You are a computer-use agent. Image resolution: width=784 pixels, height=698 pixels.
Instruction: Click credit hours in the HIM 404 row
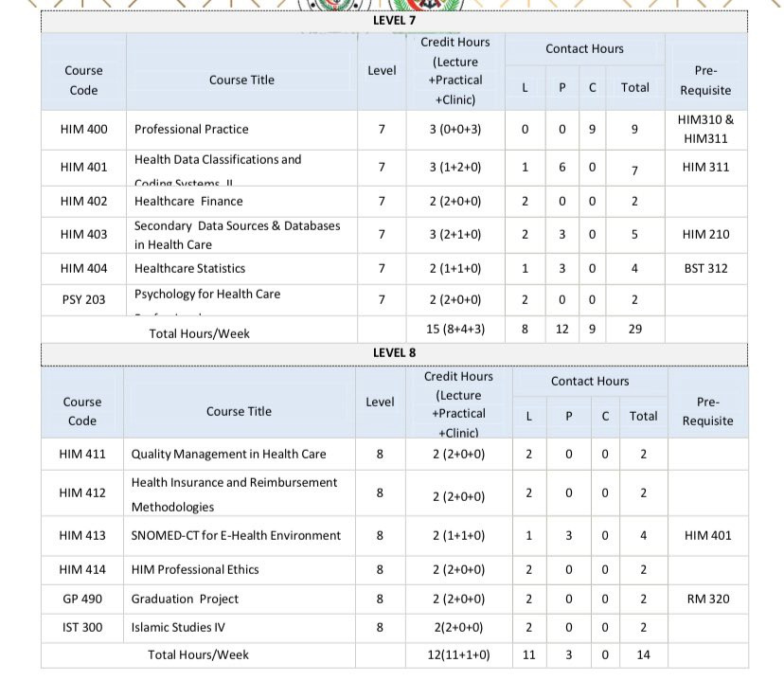455,269
